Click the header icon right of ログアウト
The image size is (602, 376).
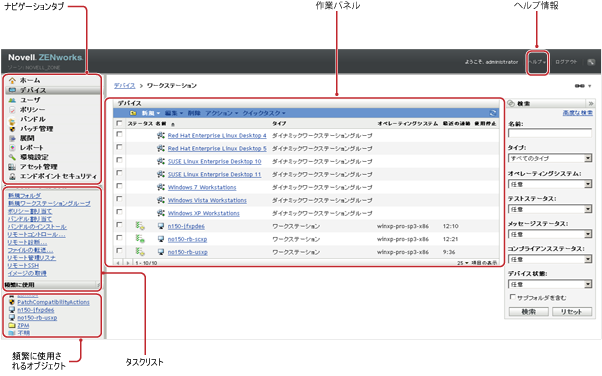591,62
